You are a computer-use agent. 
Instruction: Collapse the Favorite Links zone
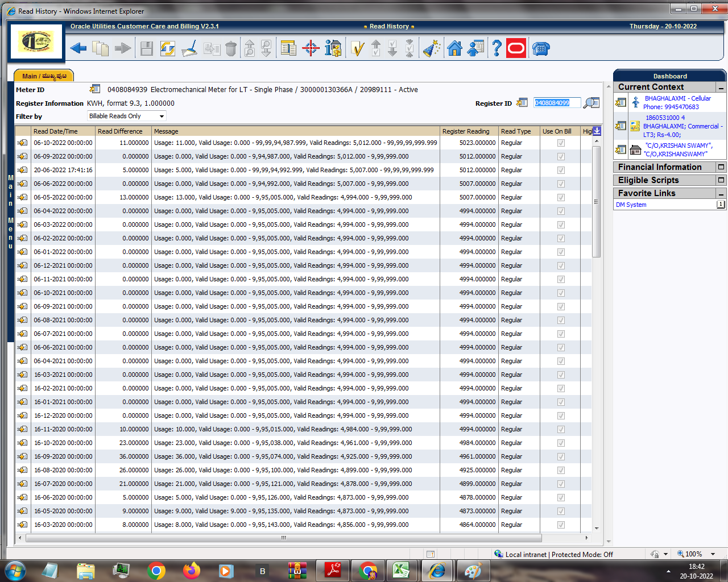click(721, 194)
